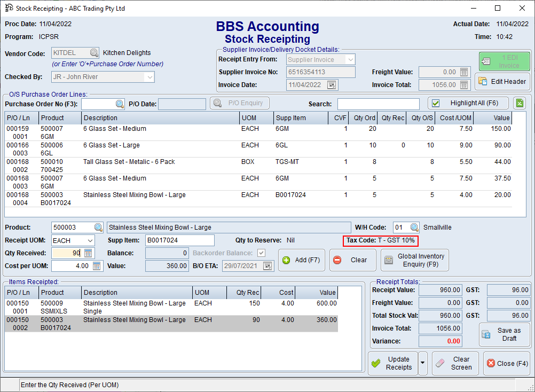Image resolution: width=535 pixels, height=392 pixels.
Task: Toggle the Backorder Balance checkbox
Action: pos(261,253)
